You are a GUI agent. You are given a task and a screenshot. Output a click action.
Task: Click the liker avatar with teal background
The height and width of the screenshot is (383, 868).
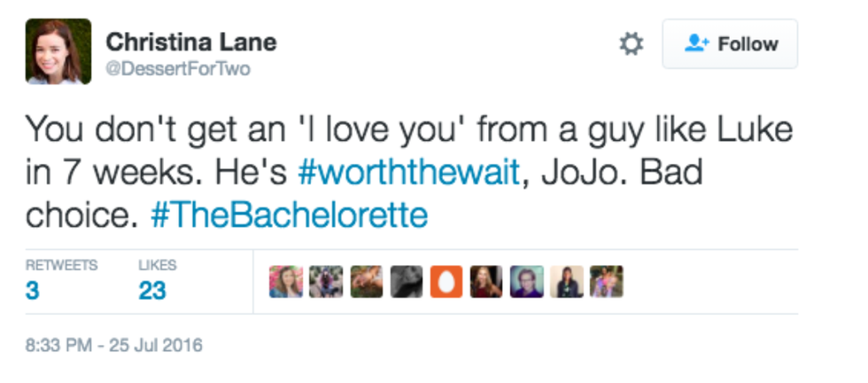[527, 282]
